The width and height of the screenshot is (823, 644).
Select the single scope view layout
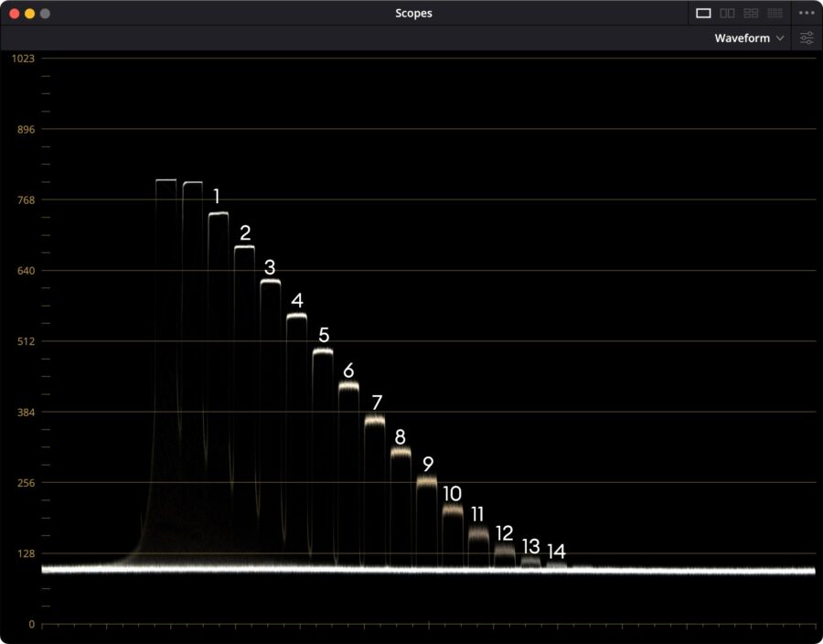pyautogui.click(x=703, y=13)
